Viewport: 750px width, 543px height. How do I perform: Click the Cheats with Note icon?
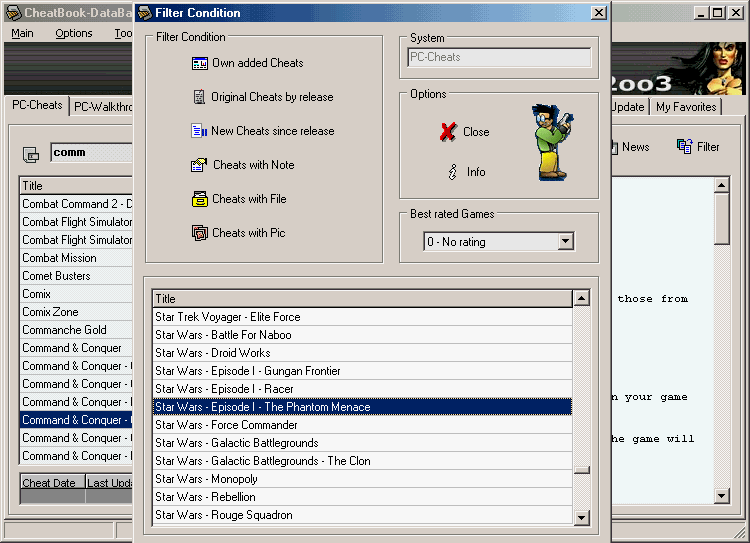coord(198,165)
